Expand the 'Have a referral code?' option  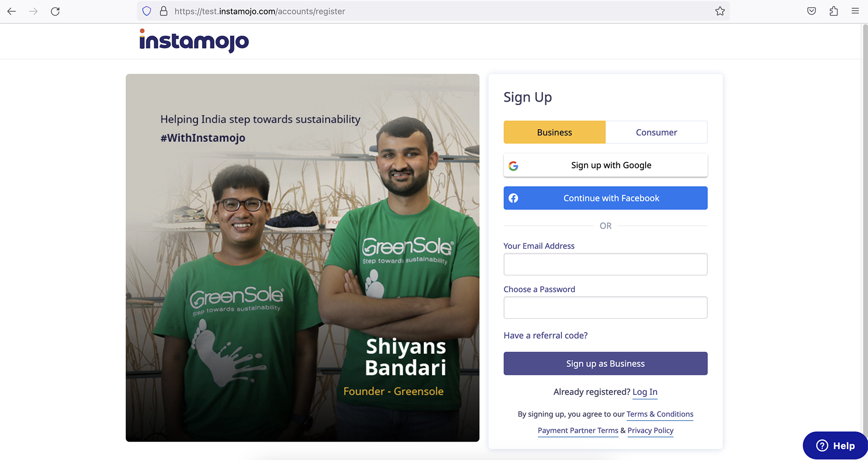[545, 336]
